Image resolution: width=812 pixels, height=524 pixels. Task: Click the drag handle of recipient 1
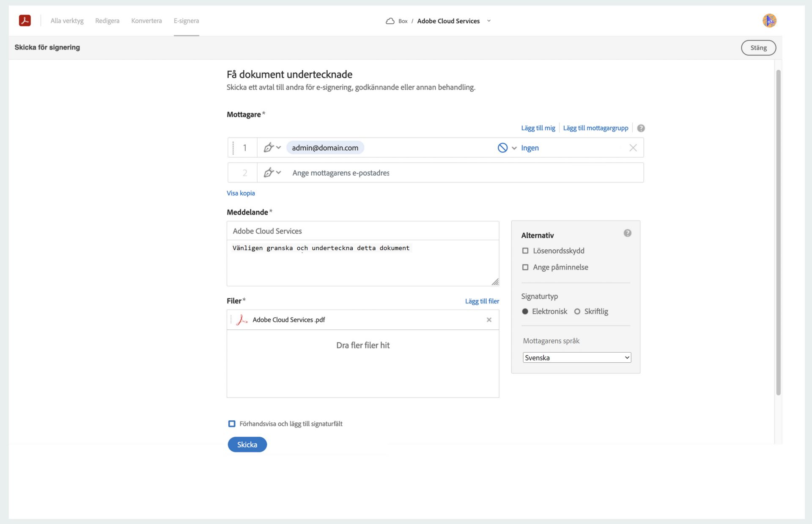233,148
